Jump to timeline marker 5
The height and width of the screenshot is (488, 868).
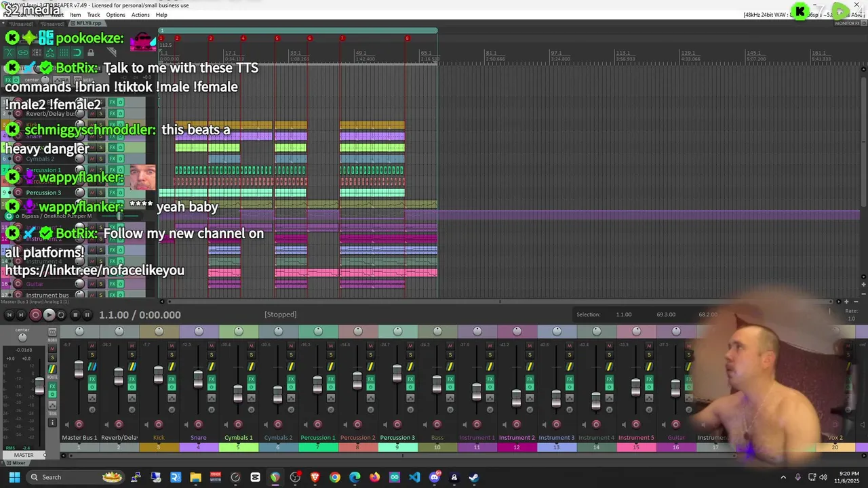(277, 38)
